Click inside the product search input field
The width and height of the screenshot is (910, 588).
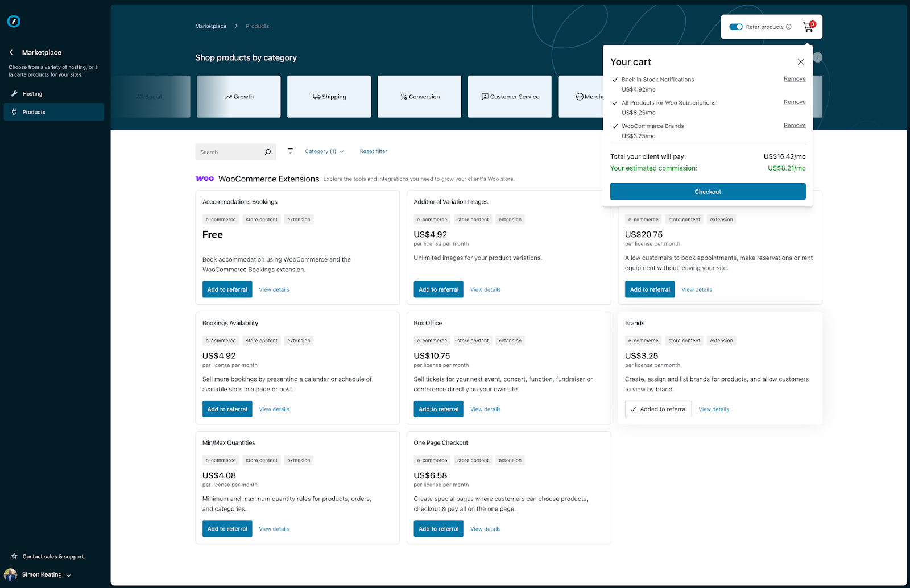click(227, 152)
